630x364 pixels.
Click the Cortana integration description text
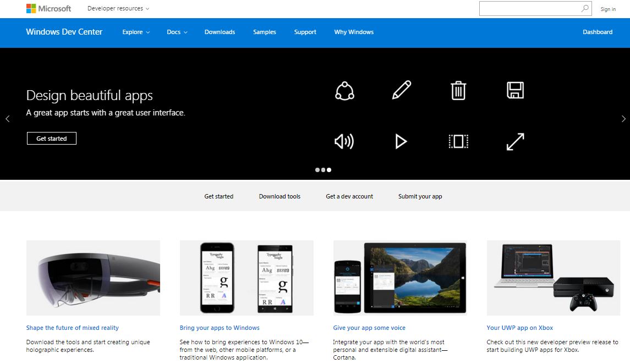pos(390,350)
